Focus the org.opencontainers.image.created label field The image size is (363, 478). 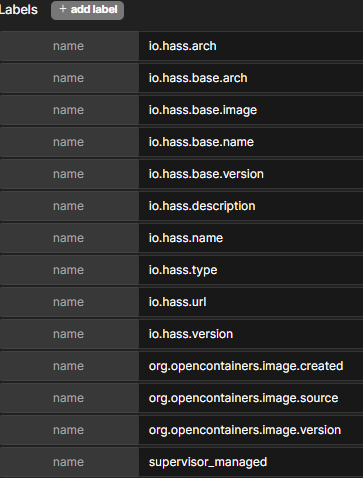(x=251, y=366)
